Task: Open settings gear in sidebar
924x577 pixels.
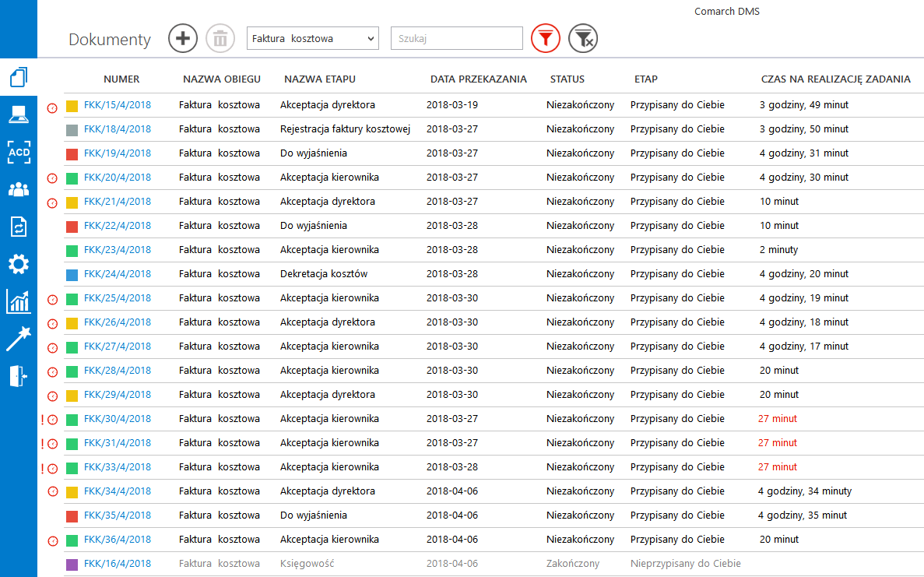Action: click(18, 264)
